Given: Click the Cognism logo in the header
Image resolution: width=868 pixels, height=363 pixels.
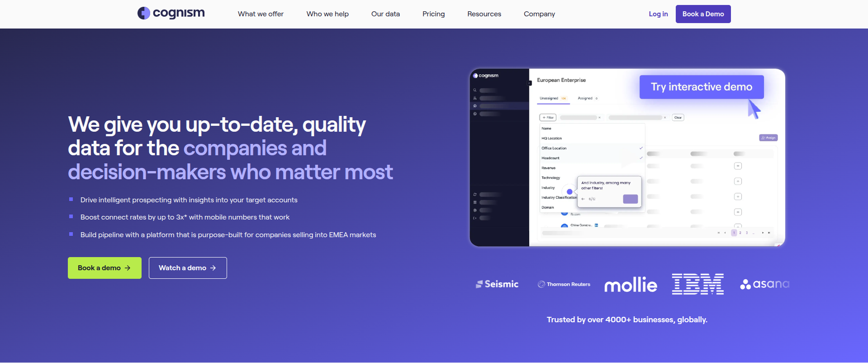Looking at the screenshot, I should pyautogui.click(x=171, y=13).
